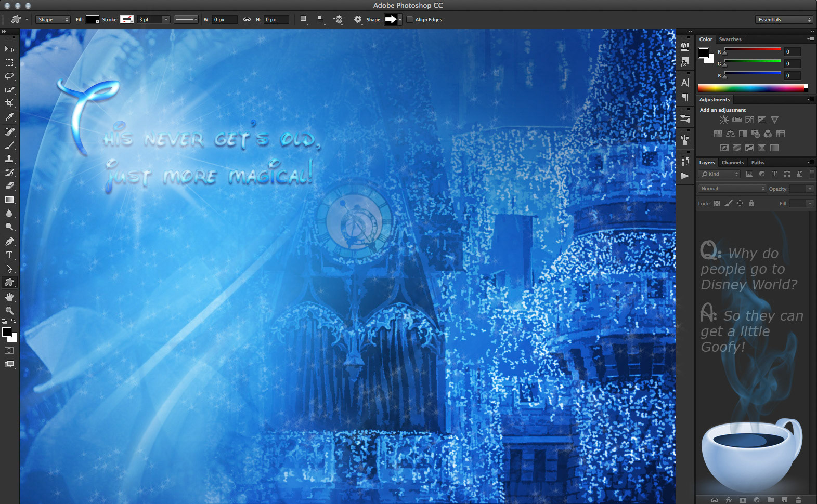Select the Hand tool
This screenshot has width=817, height=504.
[x=9, y=297]
